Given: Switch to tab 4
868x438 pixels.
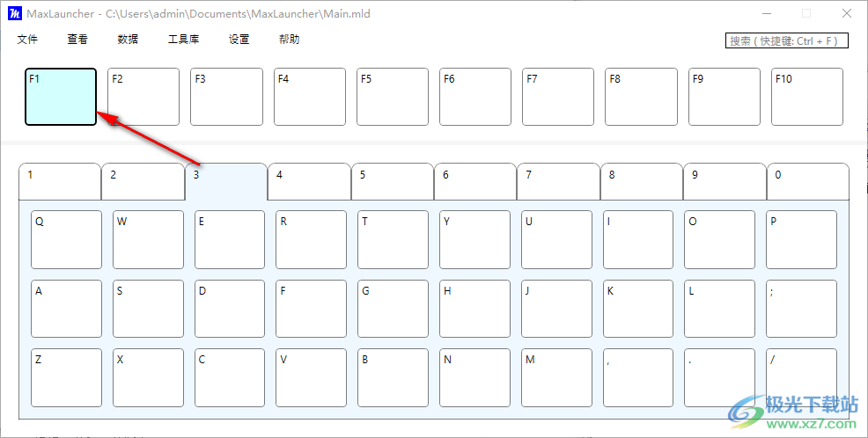Looking at the screenshot, I should (310, 181).
